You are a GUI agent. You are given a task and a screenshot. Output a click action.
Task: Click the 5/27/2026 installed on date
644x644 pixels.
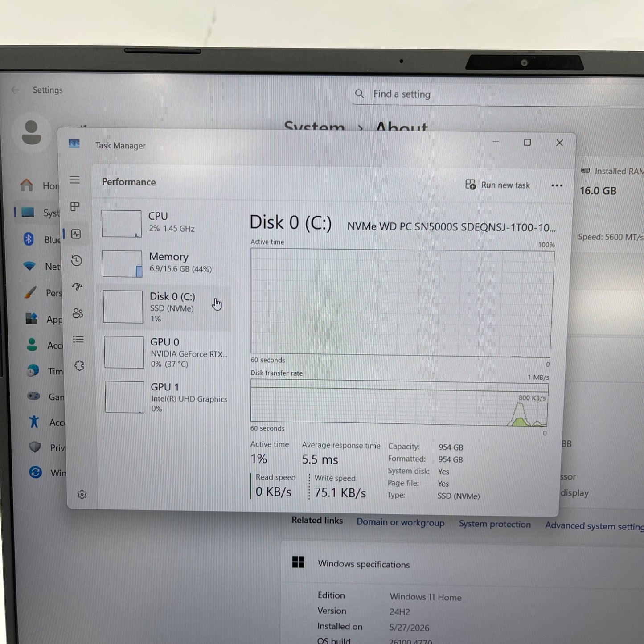click(409, 628)
